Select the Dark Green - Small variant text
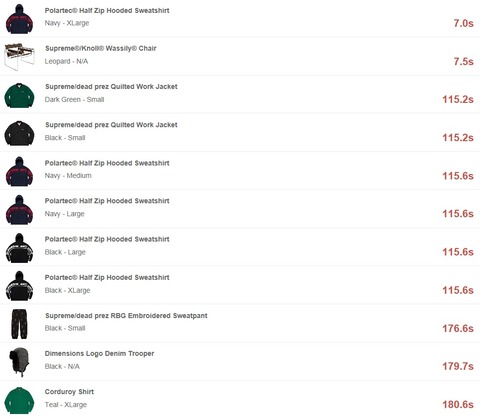This screenshot has height=418, width=480. pos(74,99)
